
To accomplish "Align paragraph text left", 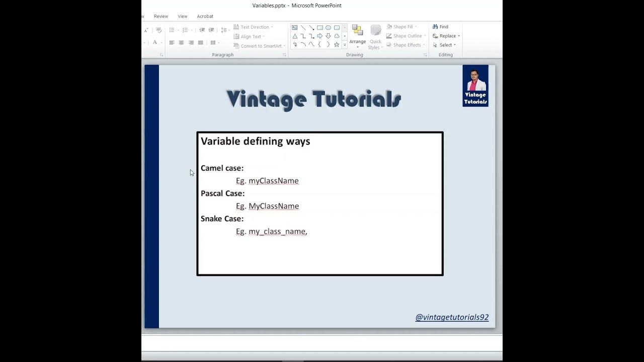I will click(x=172, y=43).
